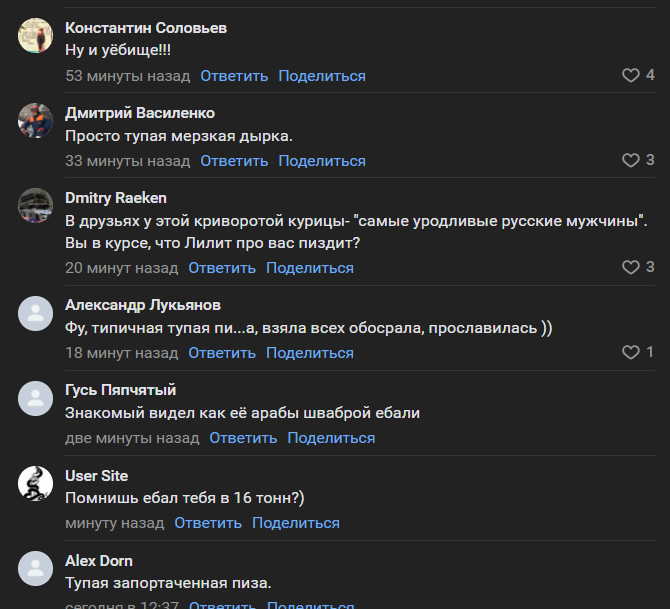Open Дмитрий Василенко's profile picture

pos(35,121)
